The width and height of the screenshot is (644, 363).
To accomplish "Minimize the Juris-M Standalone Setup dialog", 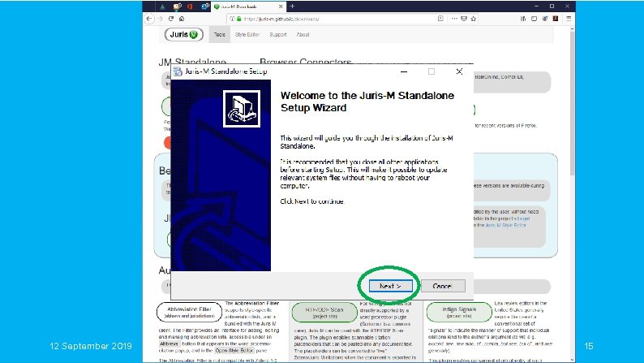I will point(404,71).
